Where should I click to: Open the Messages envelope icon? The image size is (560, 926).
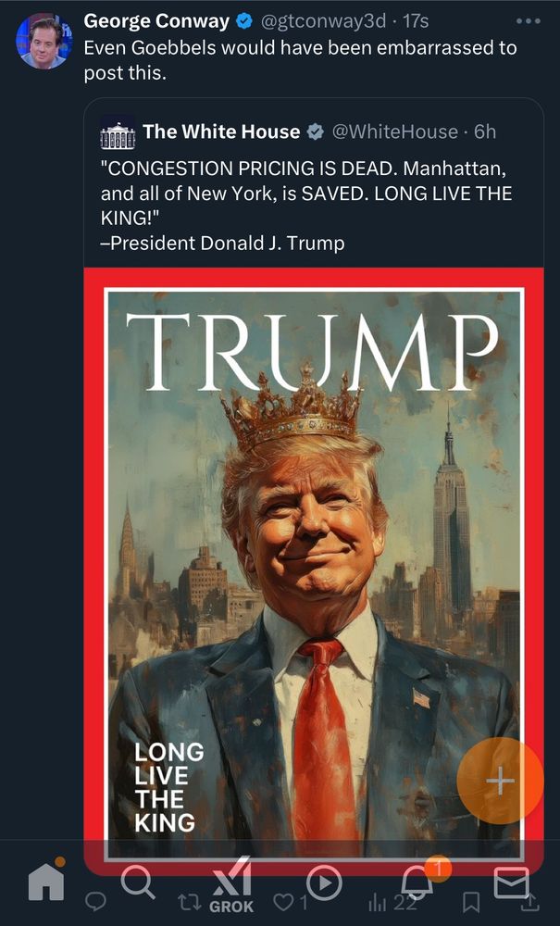click(x=511, y=882)
